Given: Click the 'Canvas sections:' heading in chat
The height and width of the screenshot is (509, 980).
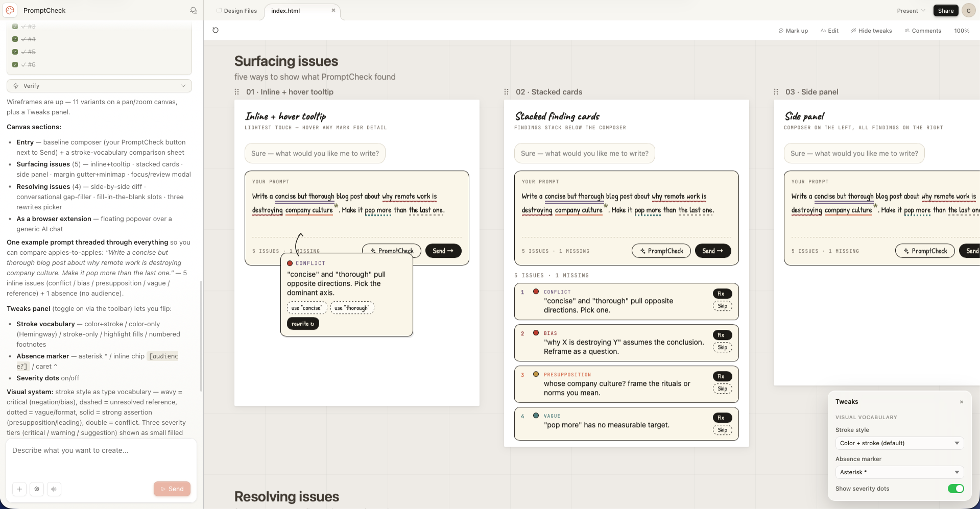Looking at the screenshot, I should pyautogui.click(x=34, y=127).
